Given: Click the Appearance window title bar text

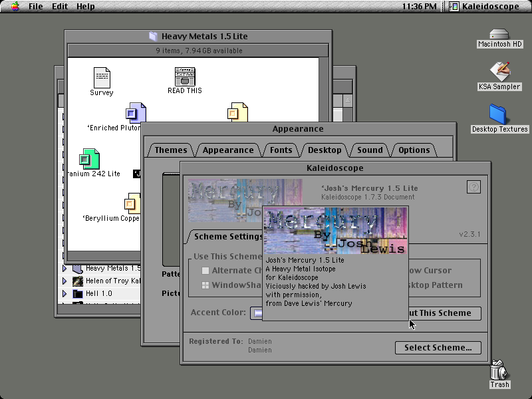Looking at the screenshot, I should (298, 129).
